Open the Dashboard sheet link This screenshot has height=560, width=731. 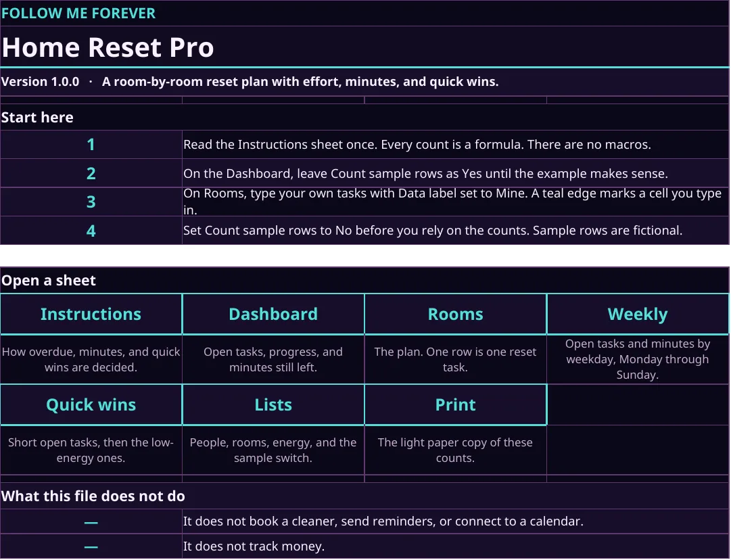tap(273, 314)
